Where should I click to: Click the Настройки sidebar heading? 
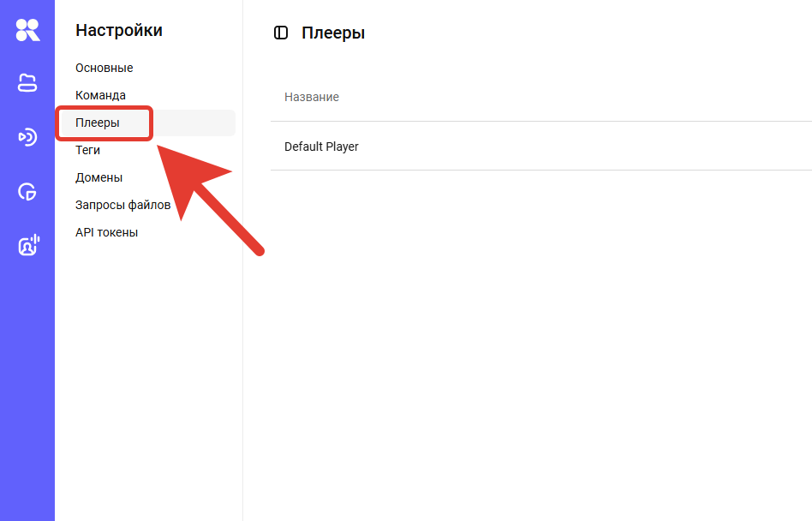pyautogui.click(x=119, y=30)
